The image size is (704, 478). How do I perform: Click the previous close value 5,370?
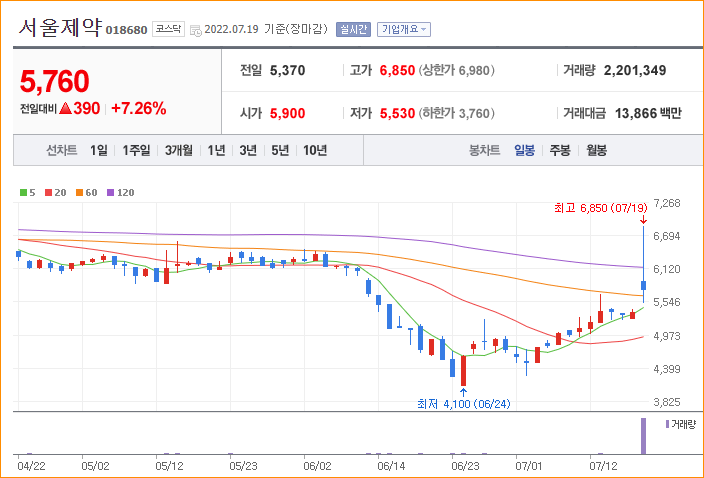point(287,70)
